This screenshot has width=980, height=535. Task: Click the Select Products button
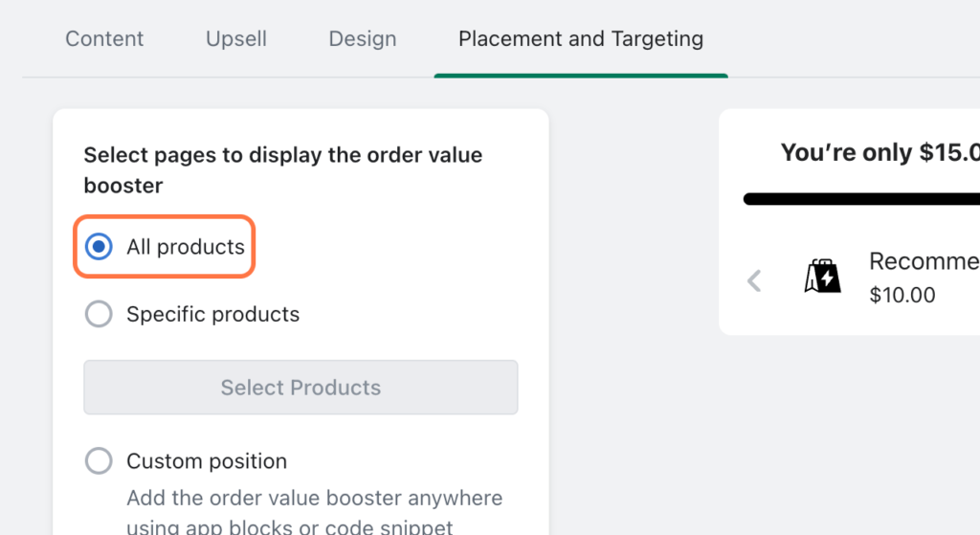click(x=301, y=388)
